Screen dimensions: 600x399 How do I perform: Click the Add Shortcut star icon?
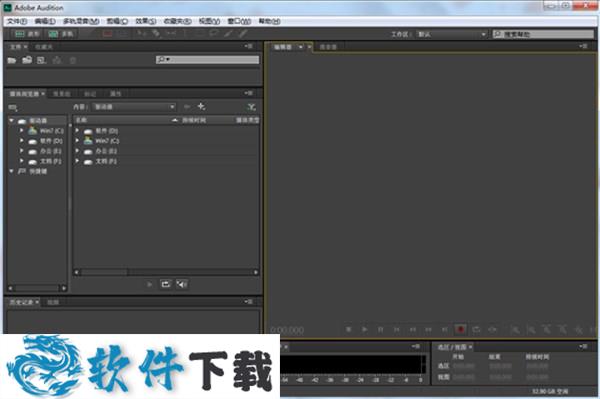click(x=201, y=106)
